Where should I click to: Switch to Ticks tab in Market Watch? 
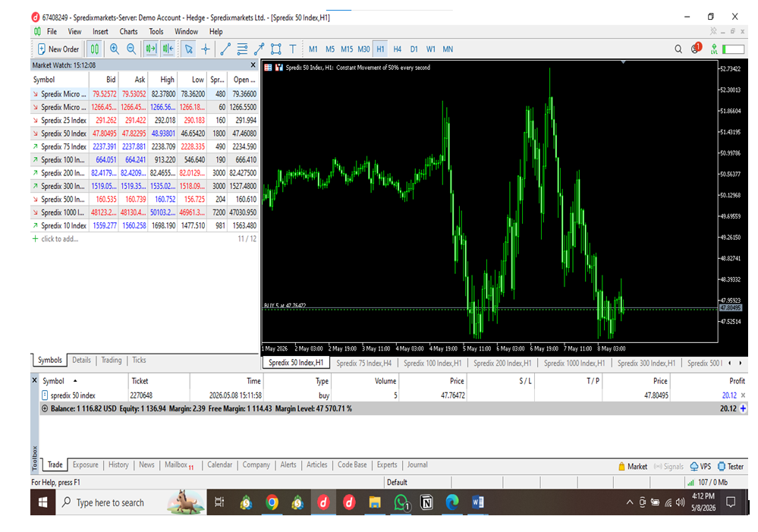coord(139,360)
